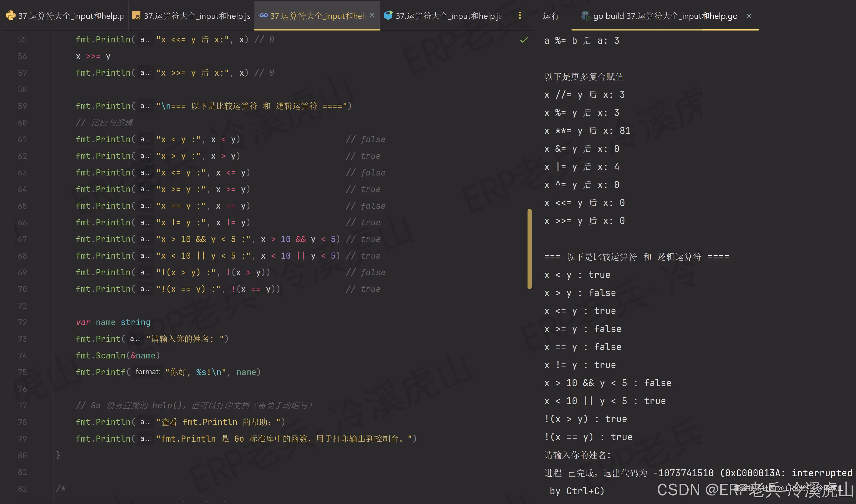Click the Go file icon on active tab
This screenshot has width=856, height=504.
[263, 15]
